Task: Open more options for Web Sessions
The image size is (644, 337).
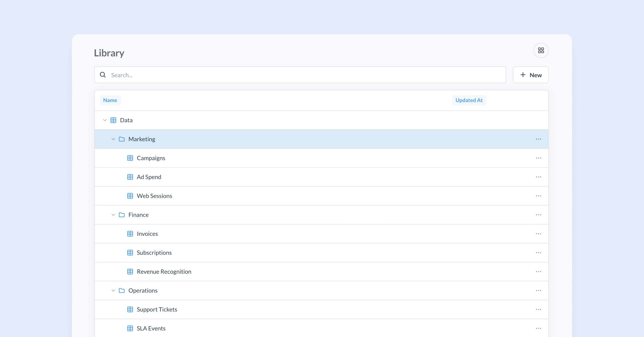Action: click(x=538, y=196)
